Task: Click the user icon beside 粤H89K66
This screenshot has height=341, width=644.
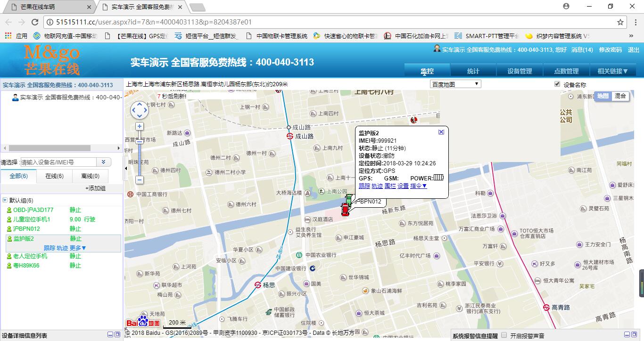Action: click(9, 266)
